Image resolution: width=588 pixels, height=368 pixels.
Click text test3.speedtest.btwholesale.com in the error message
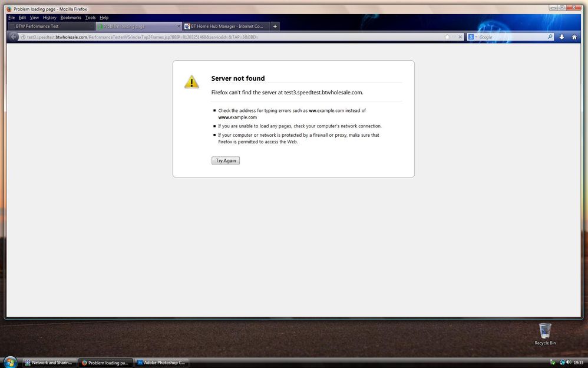(323, 93)
